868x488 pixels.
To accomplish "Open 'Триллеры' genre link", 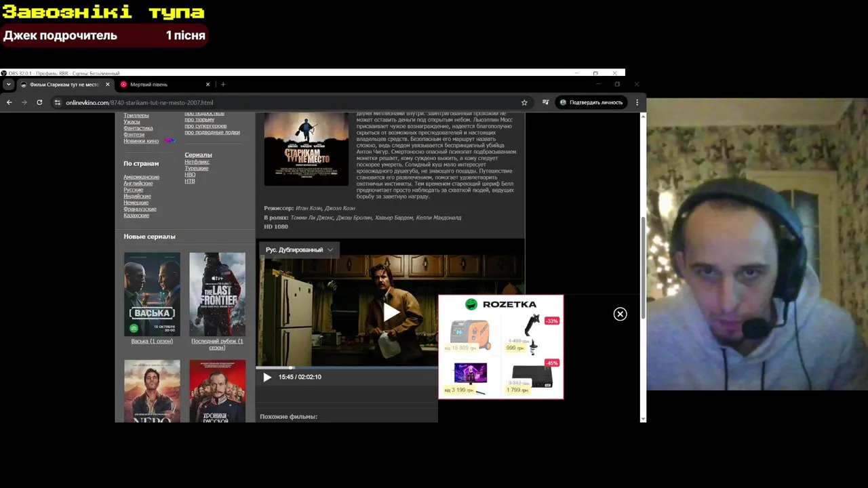I will (x=136, y=115).
